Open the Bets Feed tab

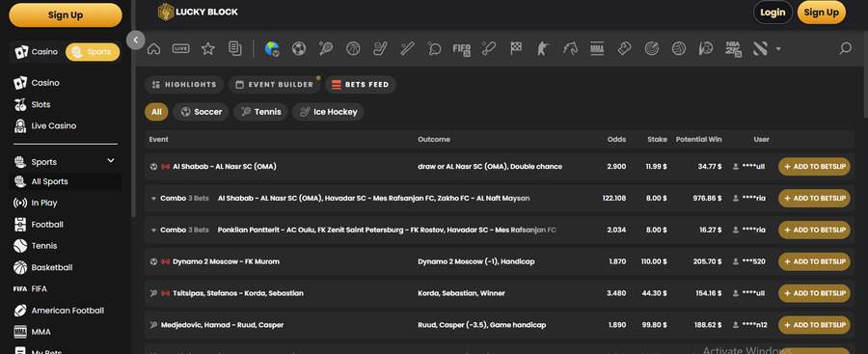click(x=361, y=85)
